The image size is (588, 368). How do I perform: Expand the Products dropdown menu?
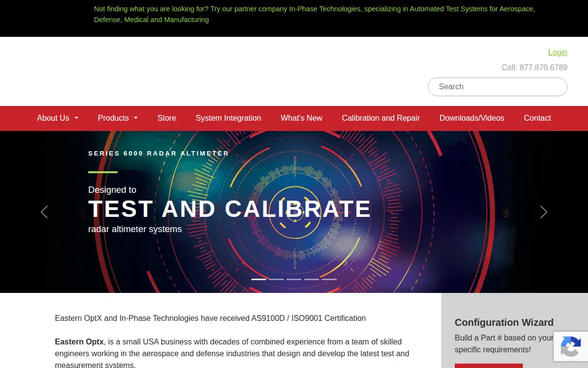point(118,118)
